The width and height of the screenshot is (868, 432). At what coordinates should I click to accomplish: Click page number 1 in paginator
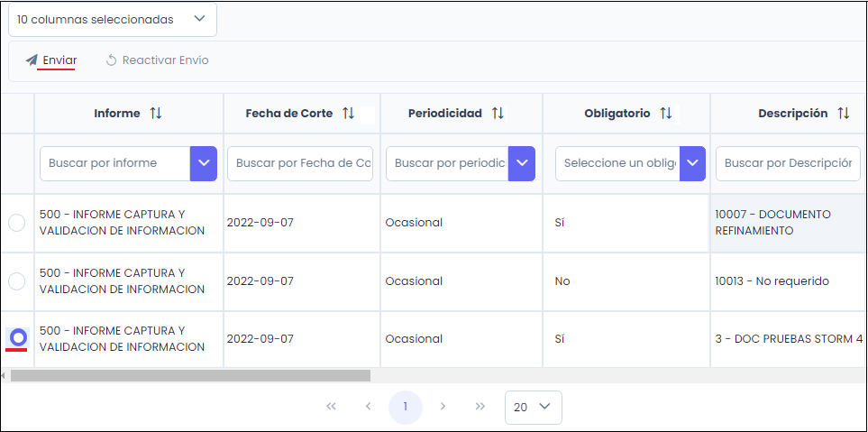[x=406, y=407]
